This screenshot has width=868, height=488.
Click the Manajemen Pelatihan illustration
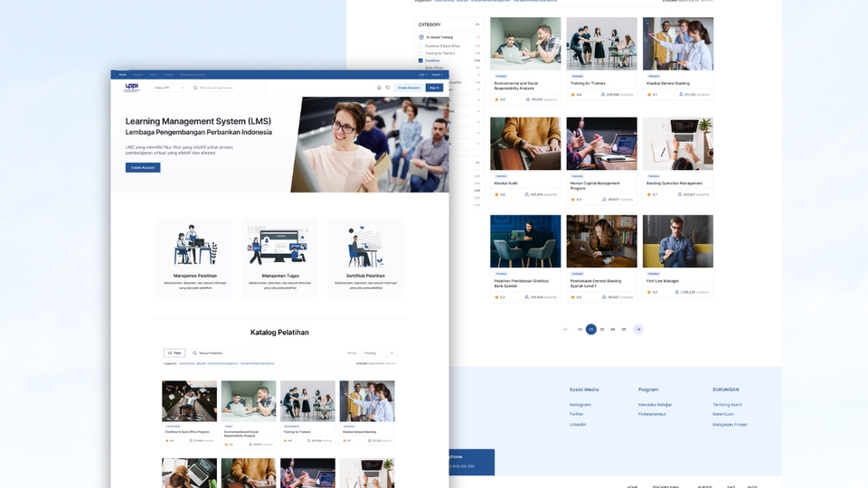click(x=195, y=245)
